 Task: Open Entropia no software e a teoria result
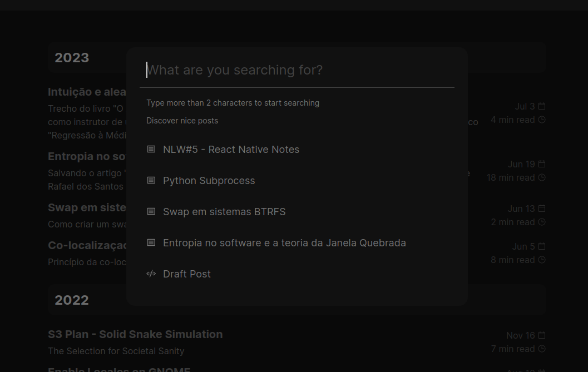[x=284, y=243]
